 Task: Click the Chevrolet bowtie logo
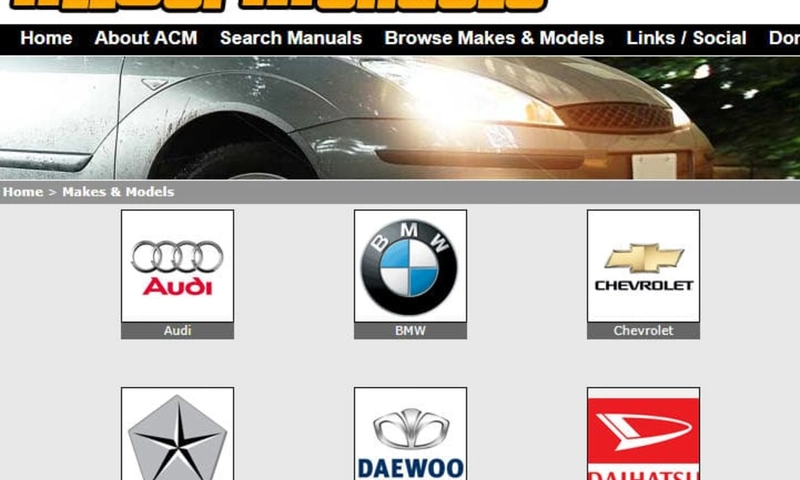pos(643,266)
